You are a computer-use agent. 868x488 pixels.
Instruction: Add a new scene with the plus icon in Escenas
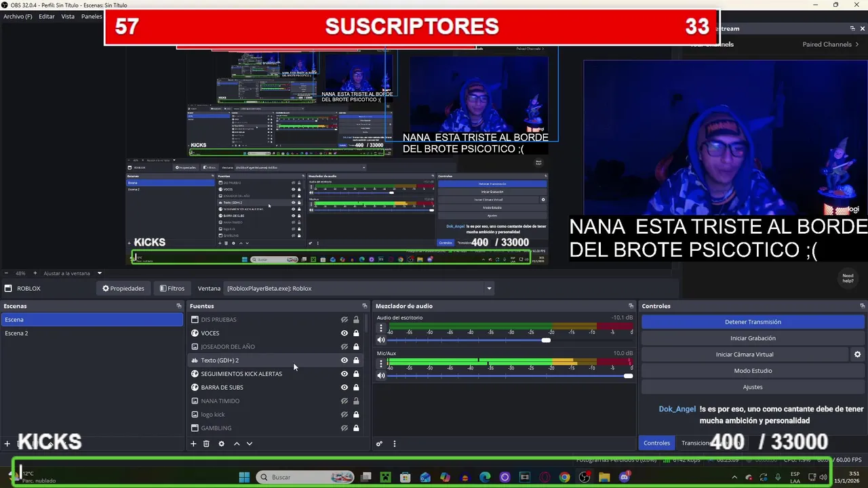(7, 444)
